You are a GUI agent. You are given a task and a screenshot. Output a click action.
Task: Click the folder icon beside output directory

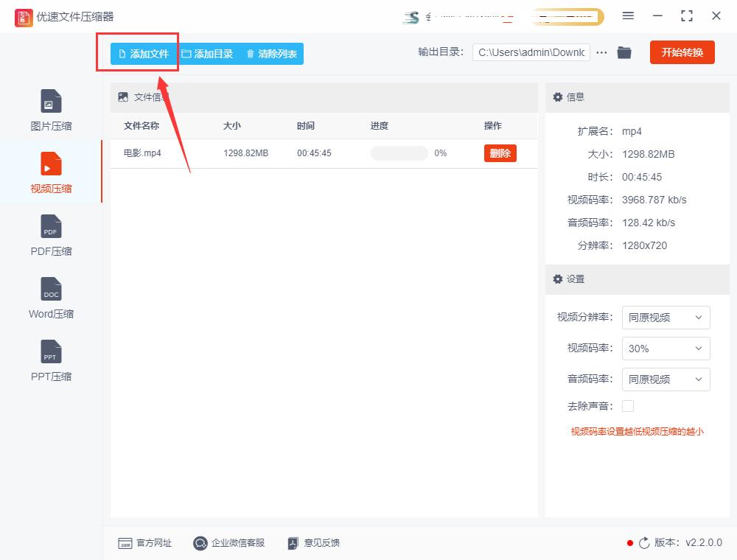(x=624, y=52)
